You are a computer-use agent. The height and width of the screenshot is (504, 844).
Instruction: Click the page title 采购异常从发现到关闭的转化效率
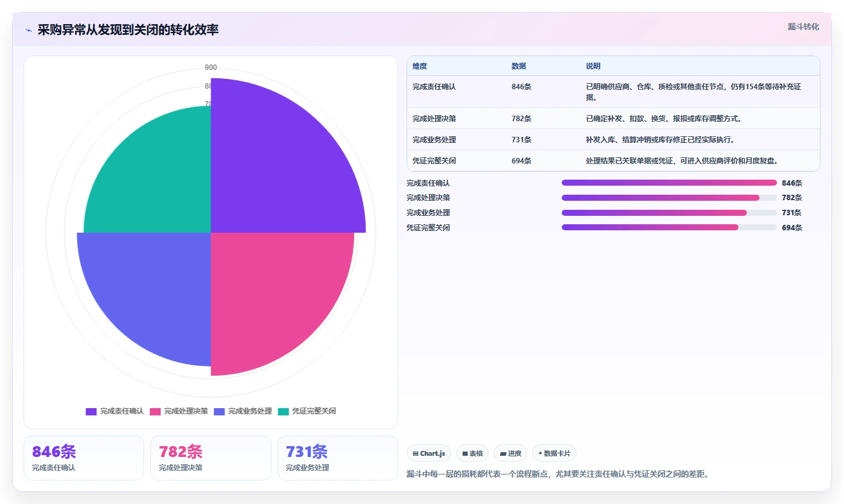tap(128, 30)
